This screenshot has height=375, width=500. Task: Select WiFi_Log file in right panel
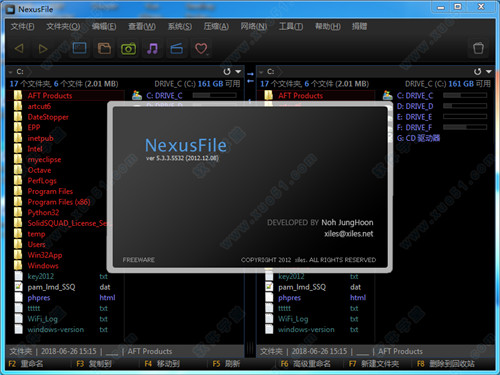pos(293,319)
